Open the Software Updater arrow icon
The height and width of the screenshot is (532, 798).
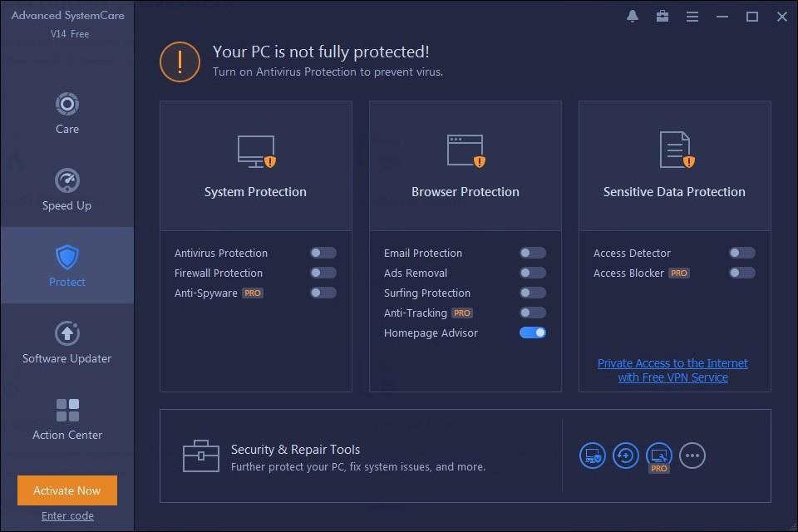(x=67, y=333)
